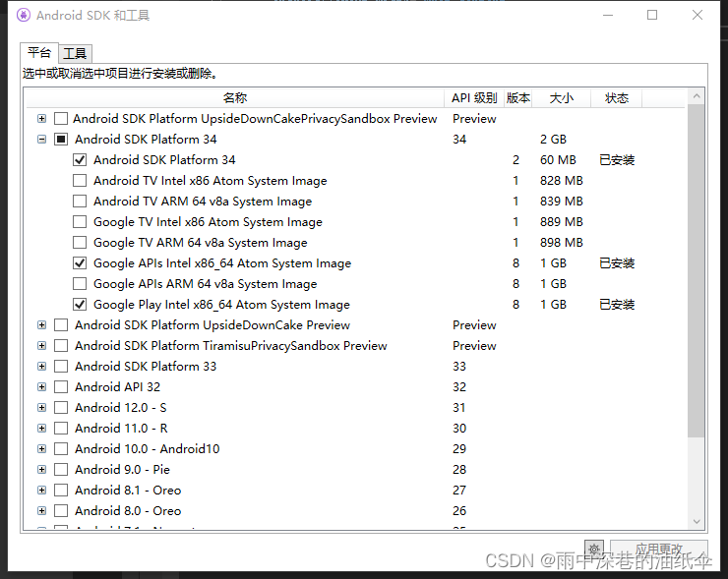Image resolution: width=728 pixels, height=579 pixels.
Task: Uncheck the installed Android SDK Platform 34 item
Action: [x=80, y=160]
